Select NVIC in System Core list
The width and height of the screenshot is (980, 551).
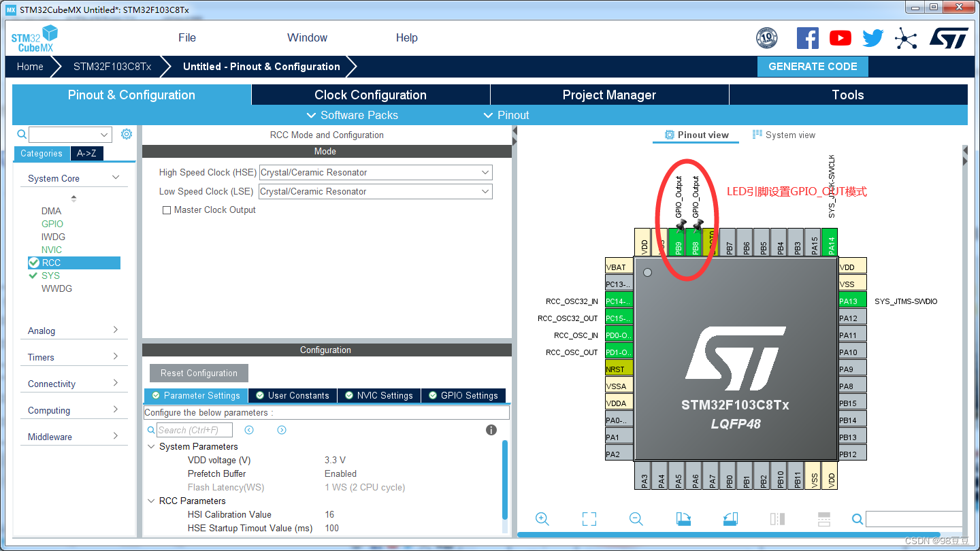point(52,250)
